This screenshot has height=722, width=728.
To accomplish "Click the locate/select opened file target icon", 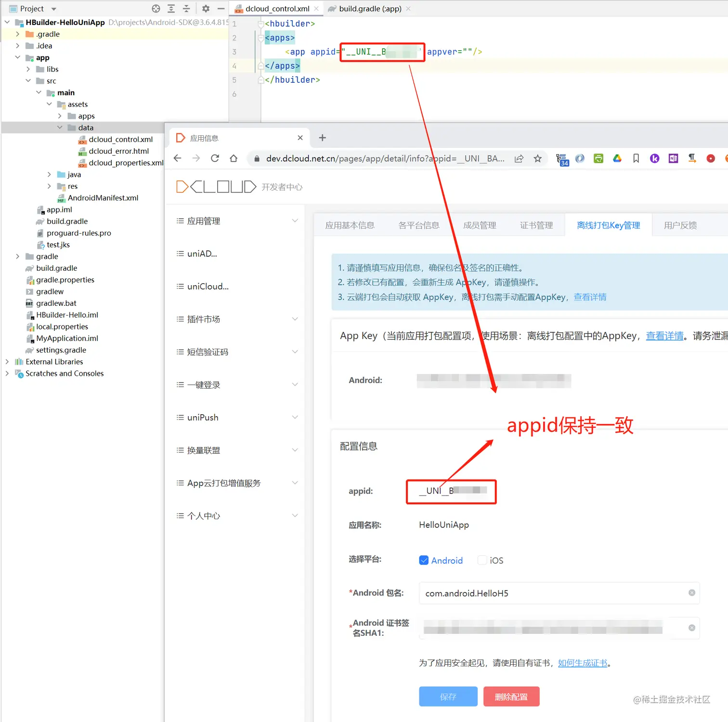I will pyautogui.click(x=156, y=9).
